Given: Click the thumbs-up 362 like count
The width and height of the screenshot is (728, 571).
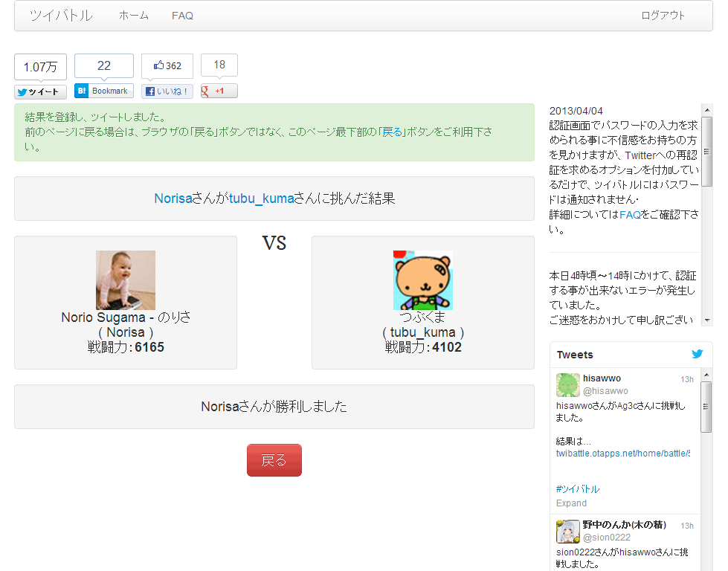Looking at the screenshot, I should 167,65.
